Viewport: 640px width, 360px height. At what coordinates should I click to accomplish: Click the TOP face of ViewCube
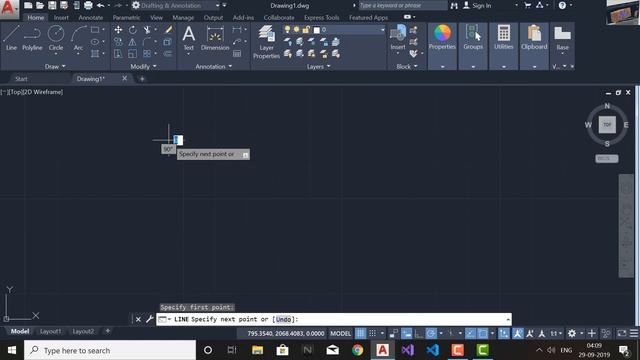coord(607,124)
